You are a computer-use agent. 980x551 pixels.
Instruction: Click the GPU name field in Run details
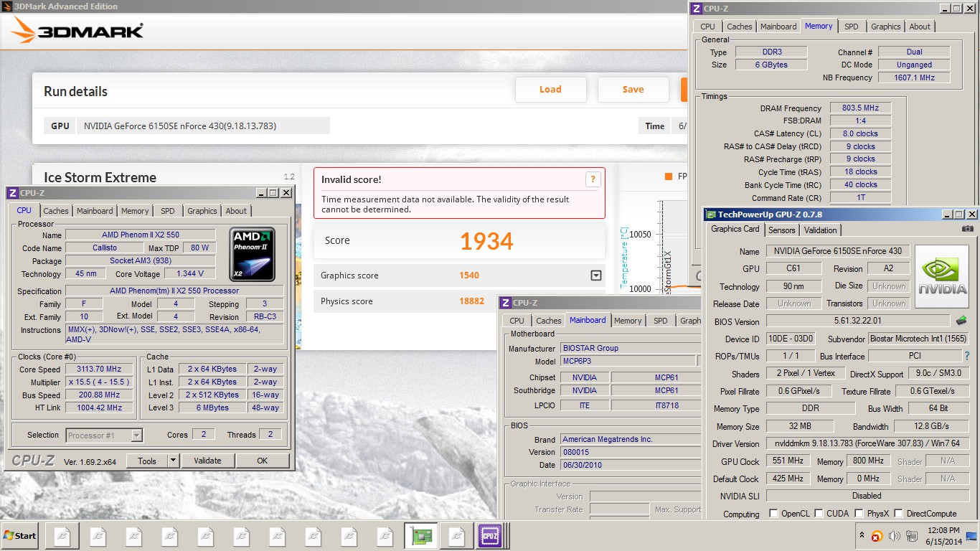(x=203, y=126)
